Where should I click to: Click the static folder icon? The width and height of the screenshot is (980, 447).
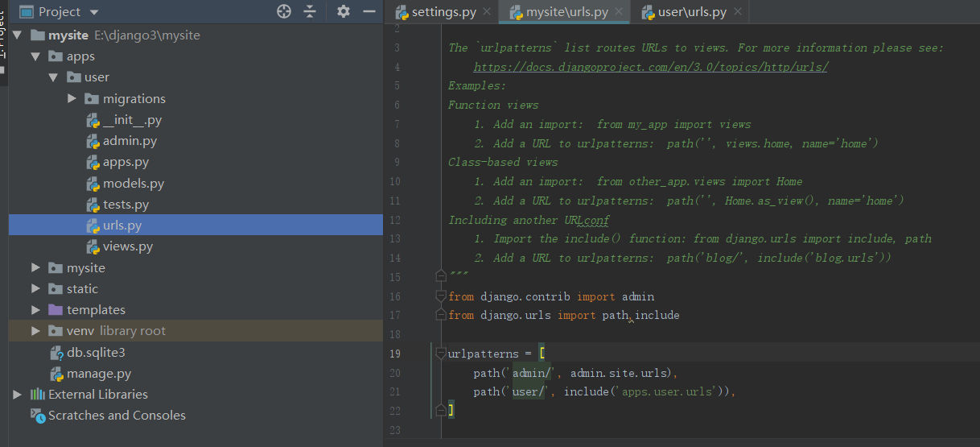[56, 288]
